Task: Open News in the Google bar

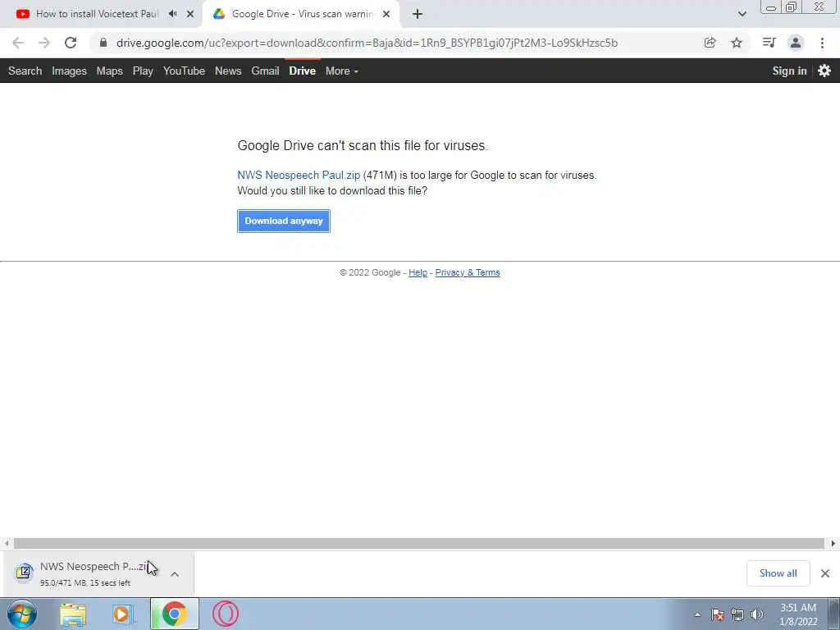Action: tap(228, 71)
